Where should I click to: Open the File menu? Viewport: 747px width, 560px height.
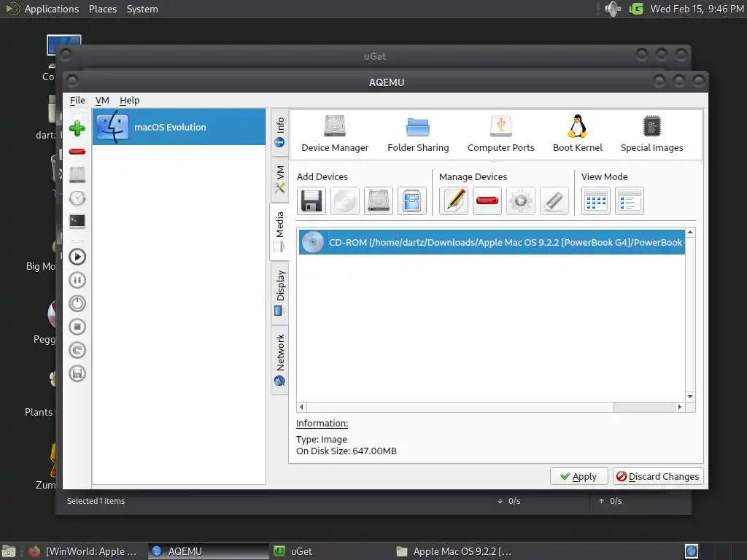pyautogui.click(x=77, y=101)
